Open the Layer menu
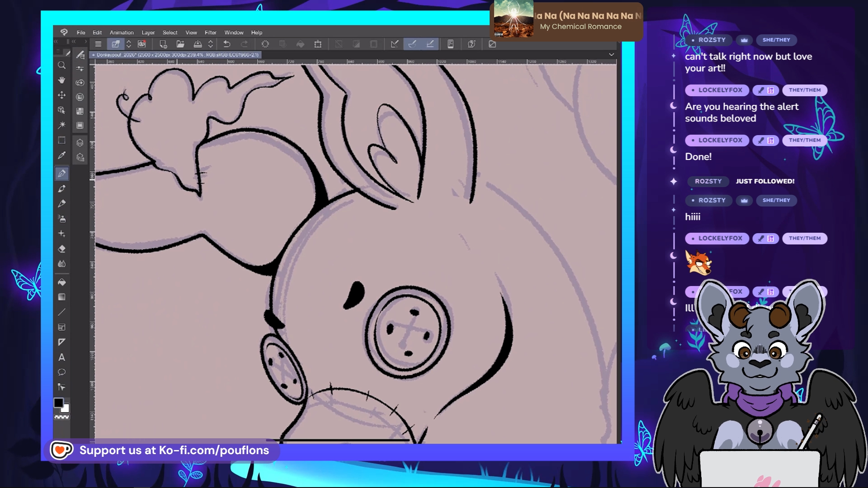Viewport: 868px width, 488px height. coord(148,33)
